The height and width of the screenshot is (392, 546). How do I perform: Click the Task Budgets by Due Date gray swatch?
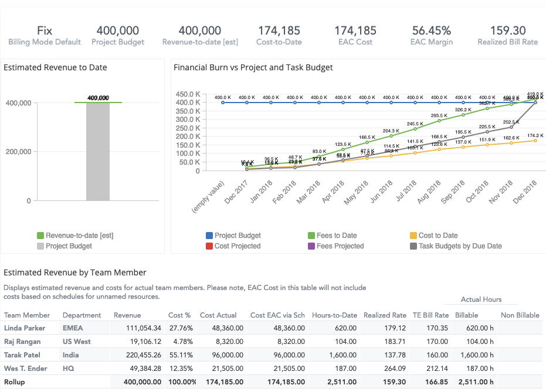[x=413, y=246]
